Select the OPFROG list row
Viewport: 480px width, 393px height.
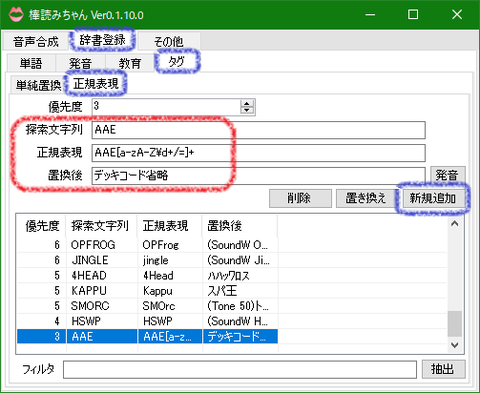(147, 245)
